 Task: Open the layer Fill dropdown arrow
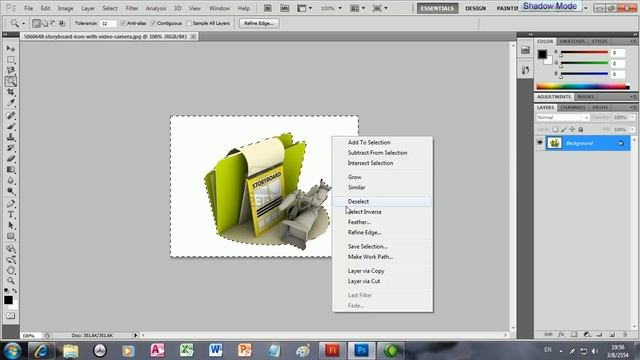coord(633,129)
